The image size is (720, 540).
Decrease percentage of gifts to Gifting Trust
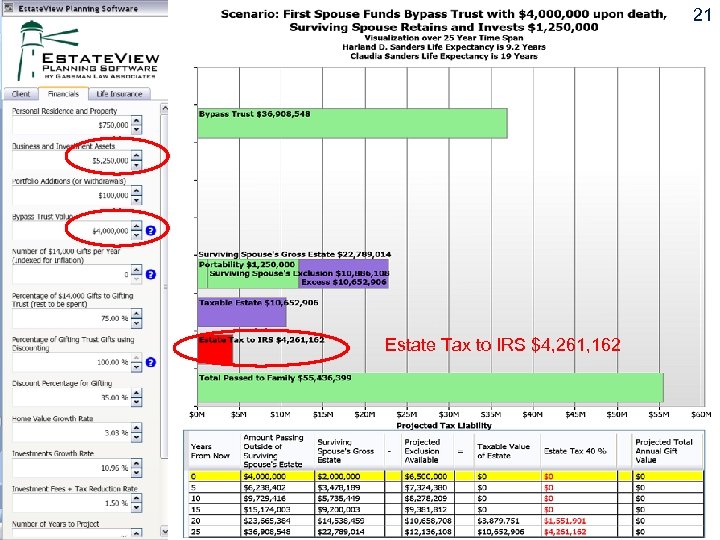click(136, 323)
